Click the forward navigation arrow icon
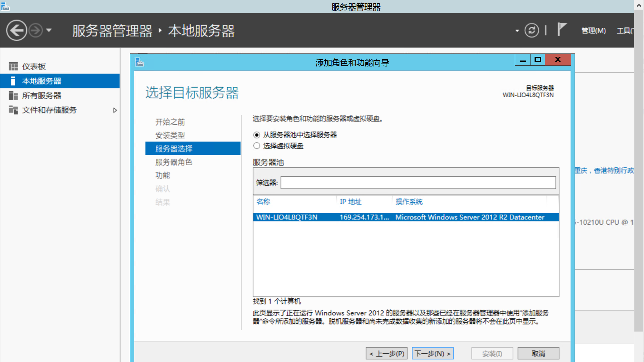Screen dimensions: 644x362 pyautogui.click(x=36, y=30)
